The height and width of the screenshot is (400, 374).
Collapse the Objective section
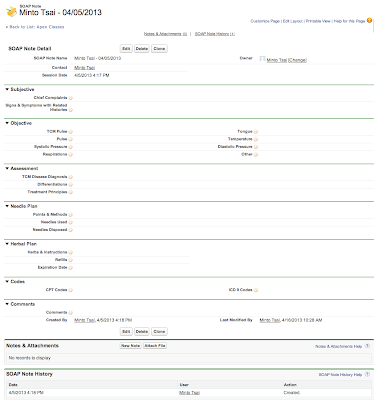point(7,123)
